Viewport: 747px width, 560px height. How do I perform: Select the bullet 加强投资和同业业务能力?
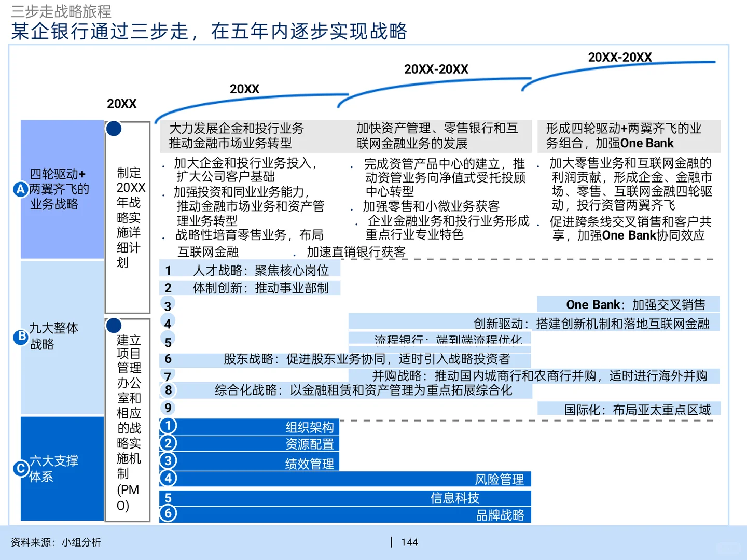pos(249,206)
